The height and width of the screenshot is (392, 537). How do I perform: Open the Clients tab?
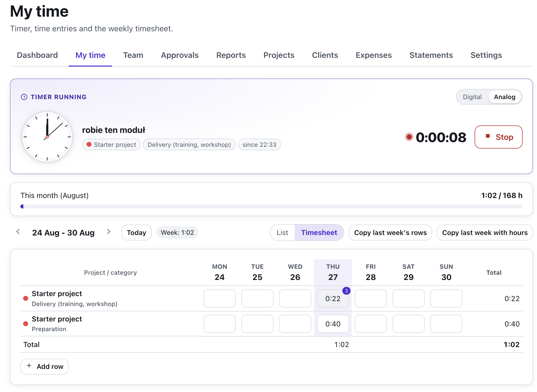325,55
